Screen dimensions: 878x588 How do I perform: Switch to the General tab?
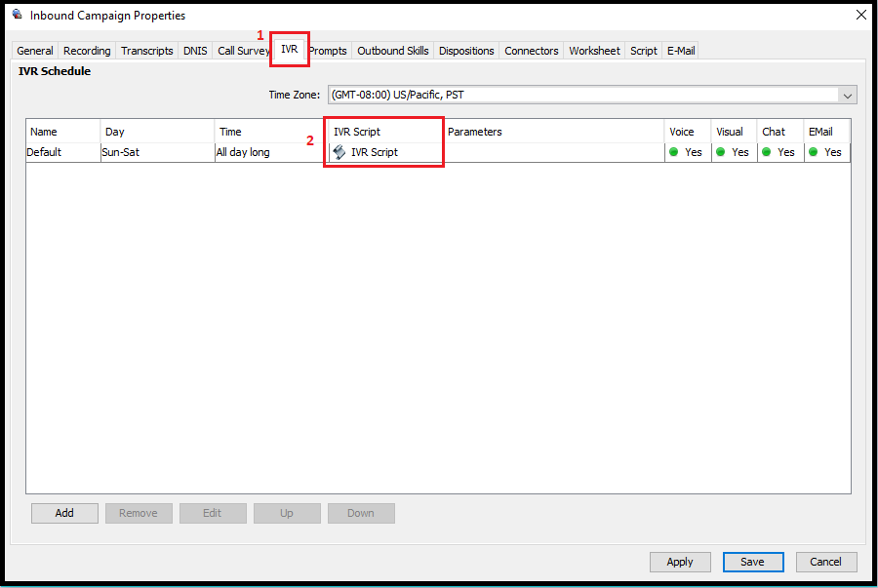click(x=35, y=51)
